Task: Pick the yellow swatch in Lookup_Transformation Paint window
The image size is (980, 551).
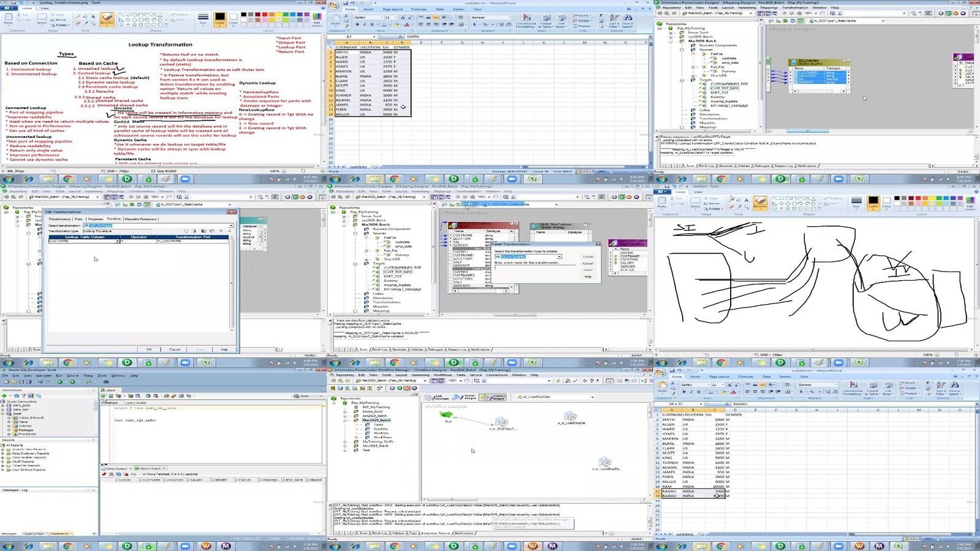Action: coord(279,14)
